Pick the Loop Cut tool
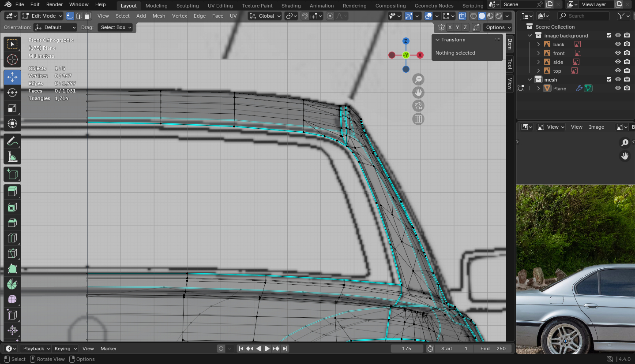635x364 pixels. [12, 238]
